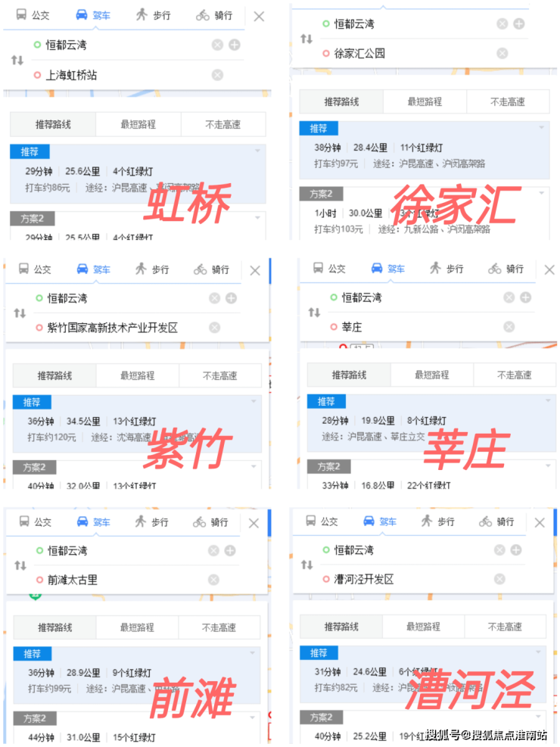Swap origin and destination for 漕河泾开发区 route
560x747 pixels.
[x=306, y=565]
